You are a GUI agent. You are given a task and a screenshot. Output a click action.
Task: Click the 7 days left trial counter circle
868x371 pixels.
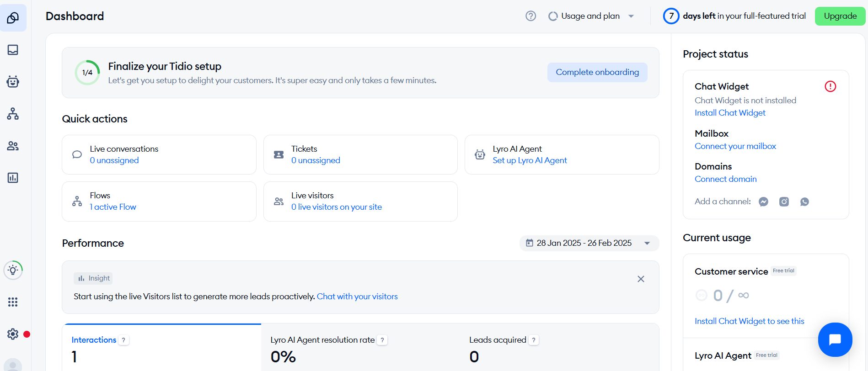click(x=671, y=16)
